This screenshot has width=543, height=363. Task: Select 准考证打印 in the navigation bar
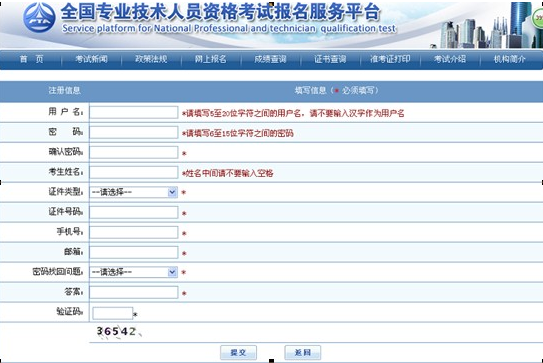click(x=390, y=59)
